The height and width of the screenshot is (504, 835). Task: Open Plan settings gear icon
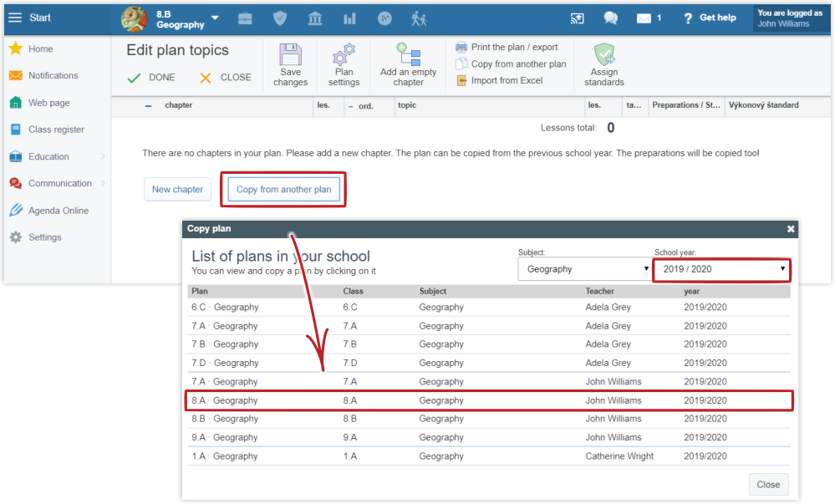coord(344,55)
